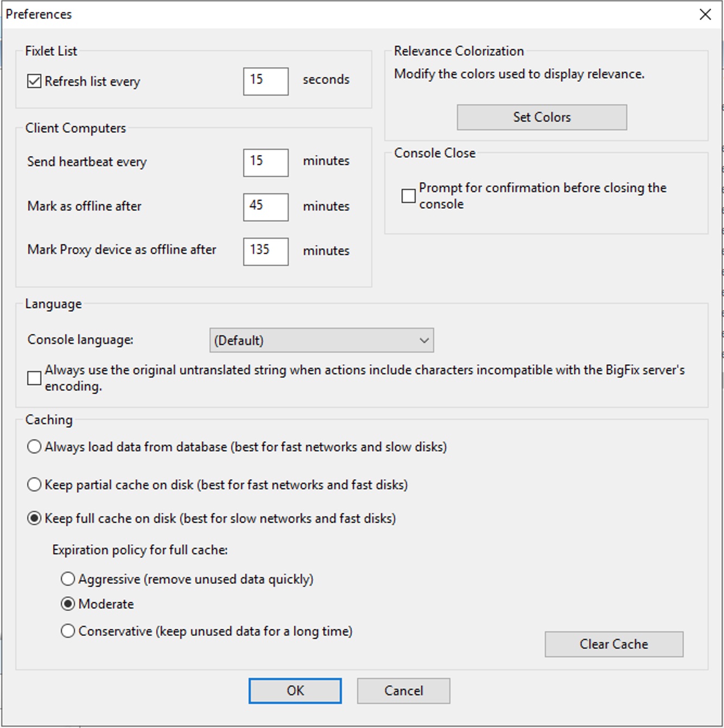Click the chevron on the language combo box
This screenshot has width=724, height=728.
point(424,341)
